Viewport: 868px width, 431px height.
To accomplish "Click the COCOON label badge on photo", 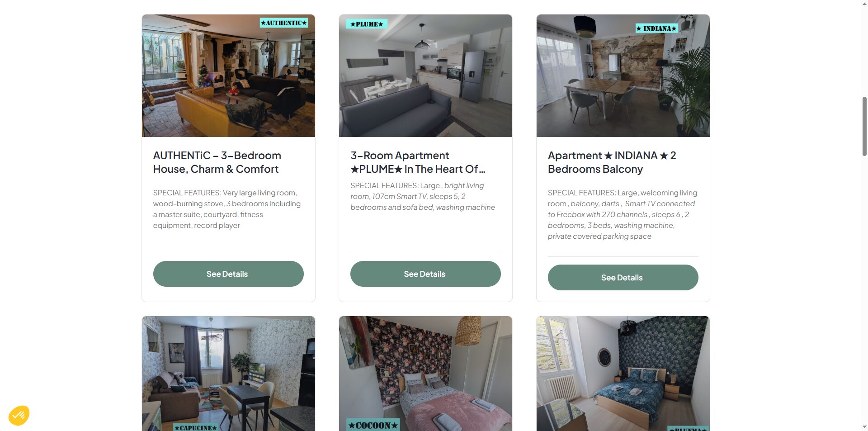I will pos(373,425).
